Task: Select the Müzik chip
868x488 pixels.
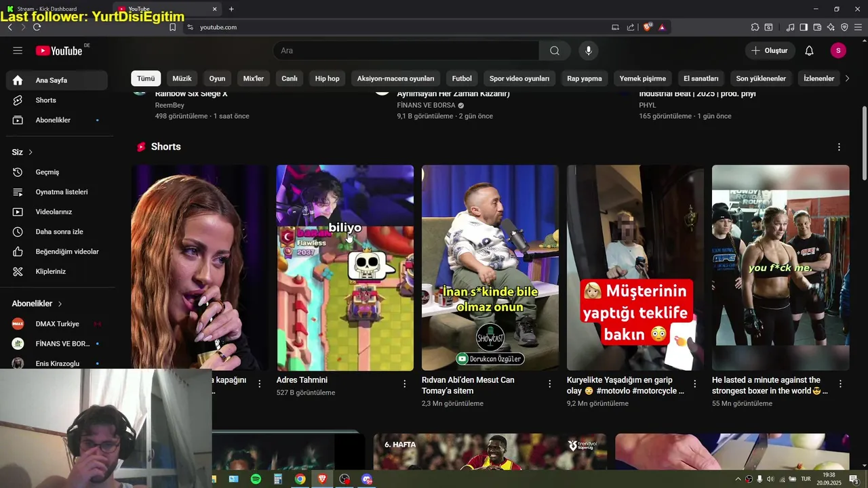Action: coord(182,79)
